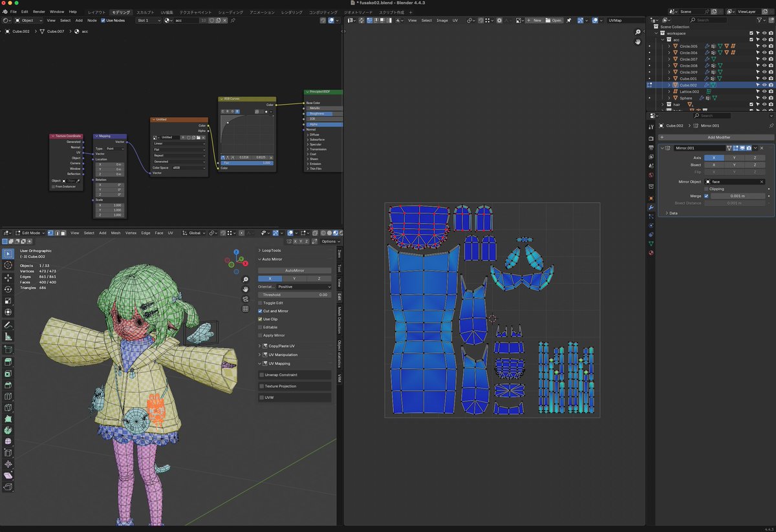This screenshot has width=776, height=532.
Task: Select the Y axis button in Auto Mirror
Action: [x=294, y=278]
